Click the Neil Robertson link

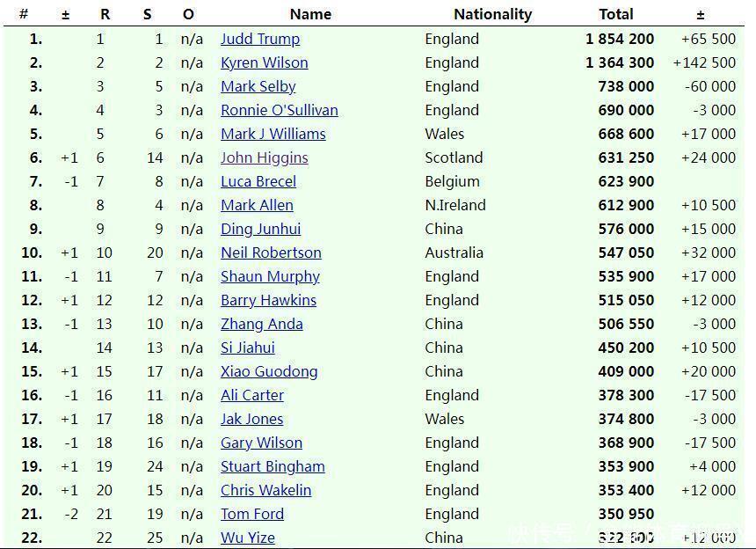coord(271,253)
